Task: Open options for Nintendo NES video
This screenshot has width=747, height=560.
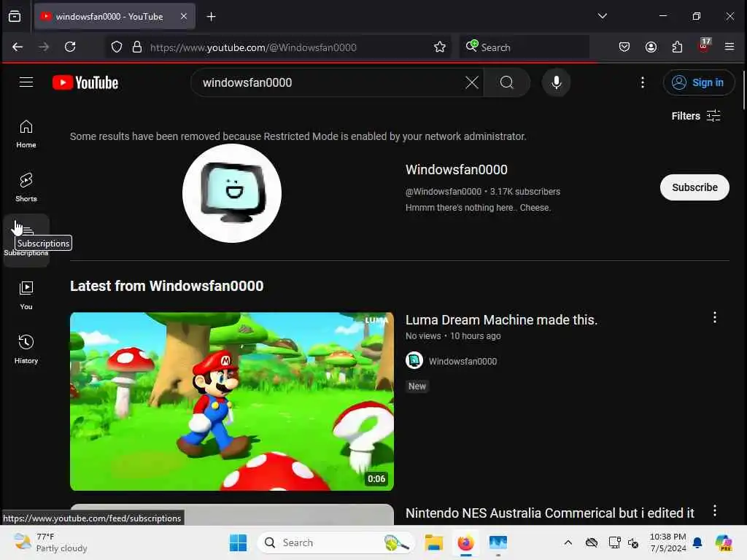Action: click(715, 511)
